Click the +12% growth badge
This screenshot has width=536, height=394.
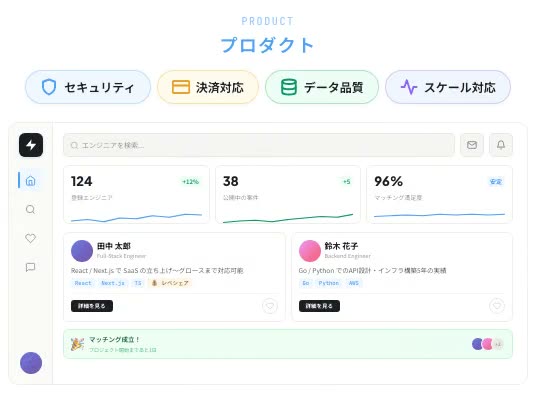click(x=190, y=181)
